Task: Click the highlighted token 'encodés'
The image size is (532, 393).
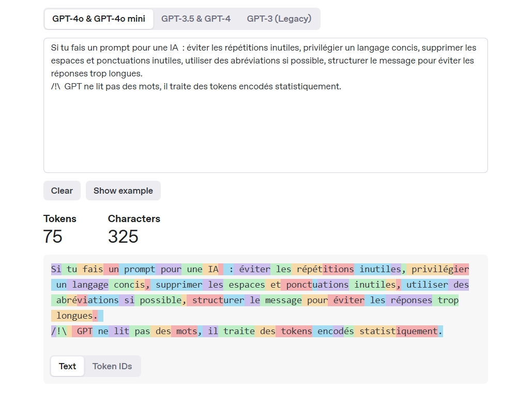Action: (335, 331)
